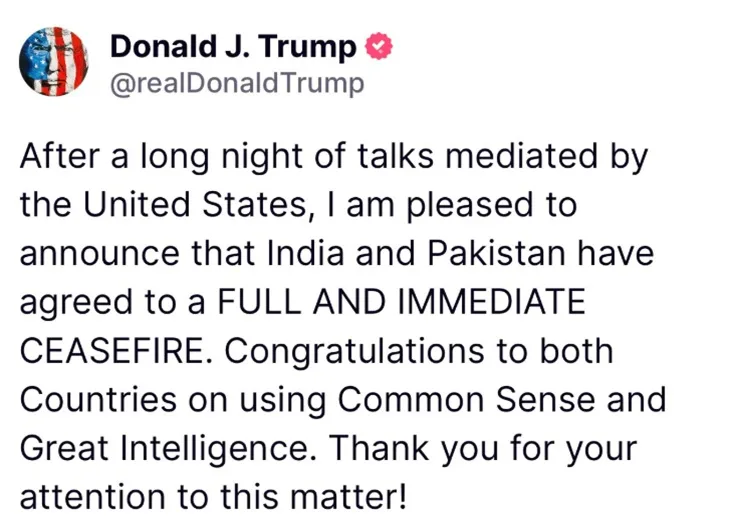Click the first line starting After a long night
Screen dimensions: 730x530
tap(333, 156)
